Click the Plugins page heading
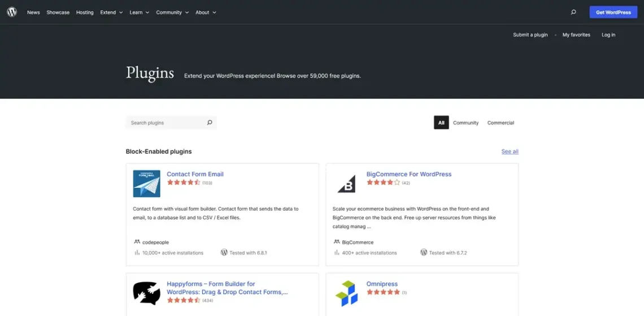 [x=150, y=73]
